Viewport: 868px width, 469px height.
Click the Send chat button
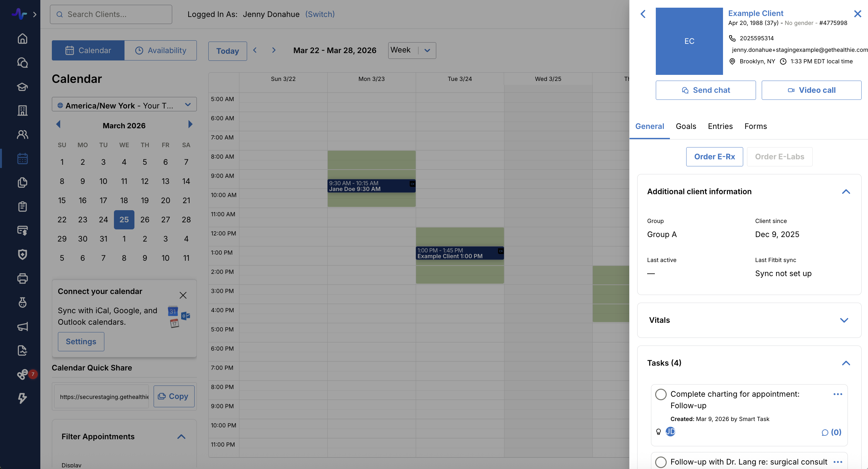click(x=706, y=90)
